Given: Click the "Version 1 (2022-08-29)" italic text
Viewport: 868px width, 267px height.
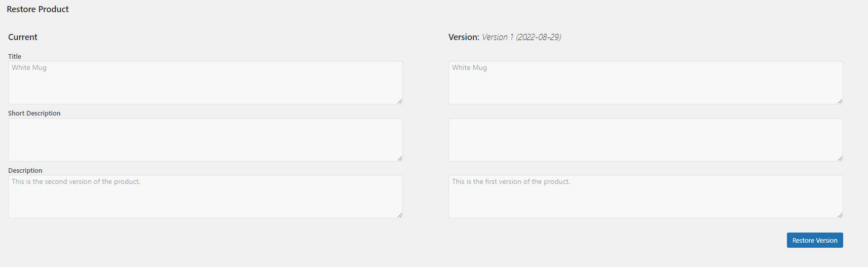Looking at the screenshot, I should pos(521,37).
